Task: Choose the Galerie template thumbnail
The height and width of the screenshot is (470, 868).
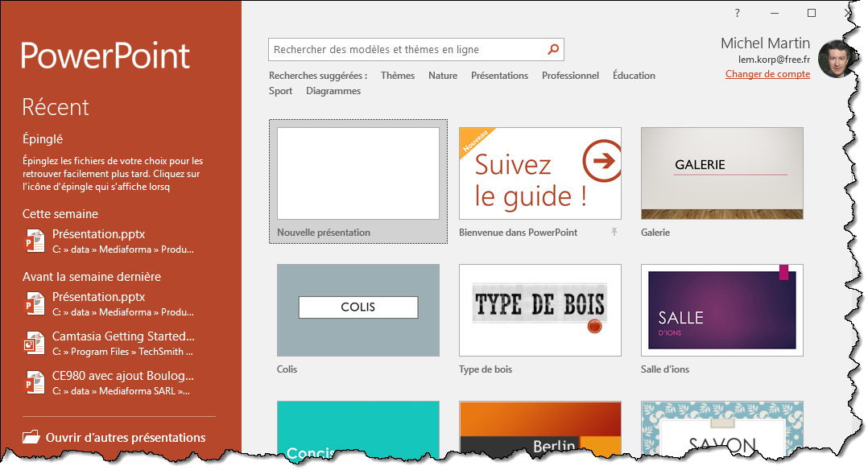Action: 721,173
